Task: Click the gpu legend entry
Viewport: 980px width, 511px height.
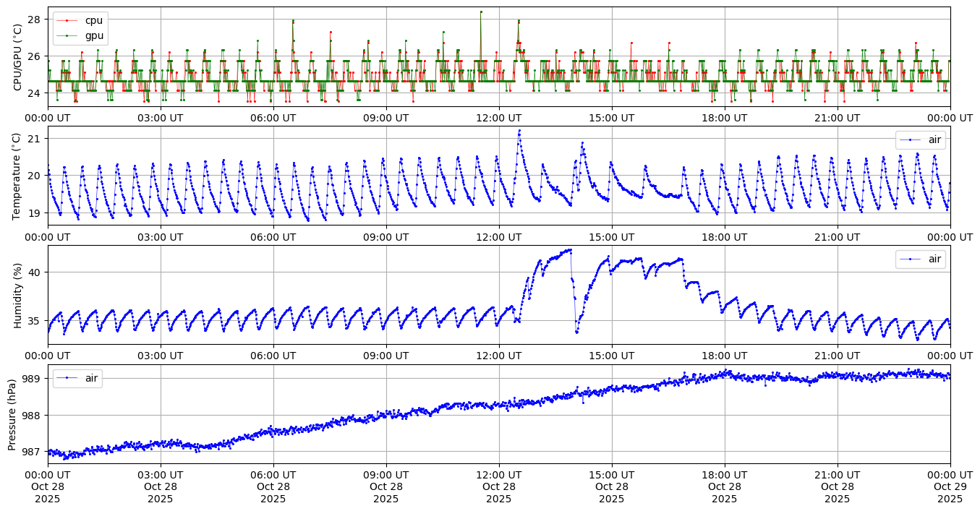Action: point(94,35)
